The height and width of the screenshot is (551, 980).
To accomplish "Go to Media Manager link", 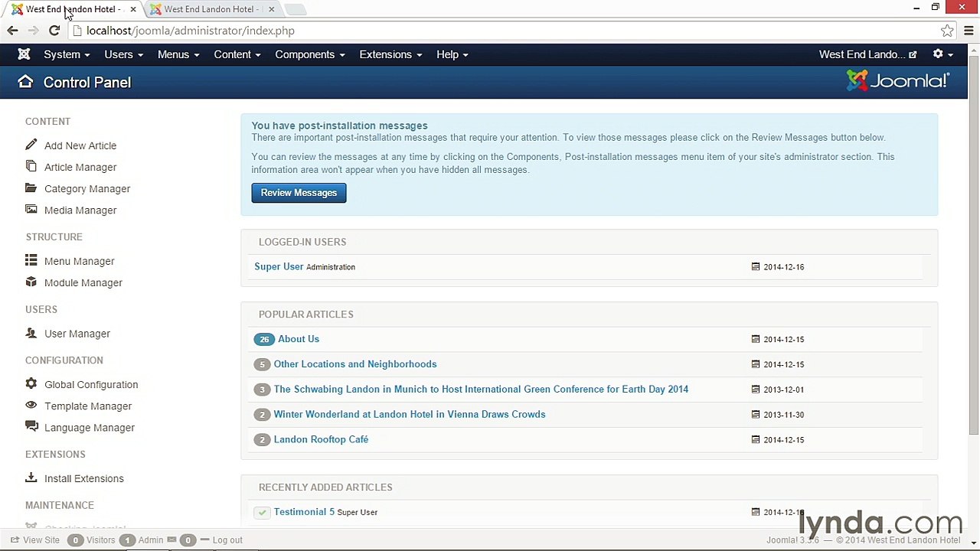I will tap(80, 210).
